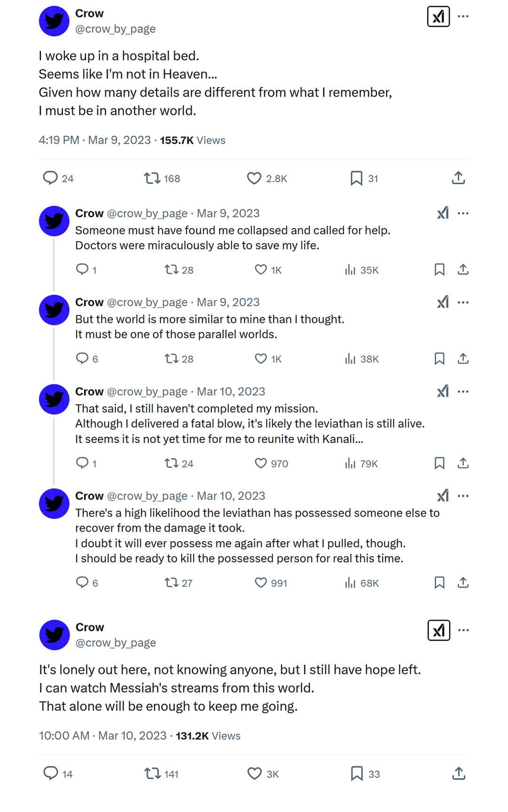Repost the tweet with 168 reposts
Screen dimensions: 508x812
[x=152, y=178]
